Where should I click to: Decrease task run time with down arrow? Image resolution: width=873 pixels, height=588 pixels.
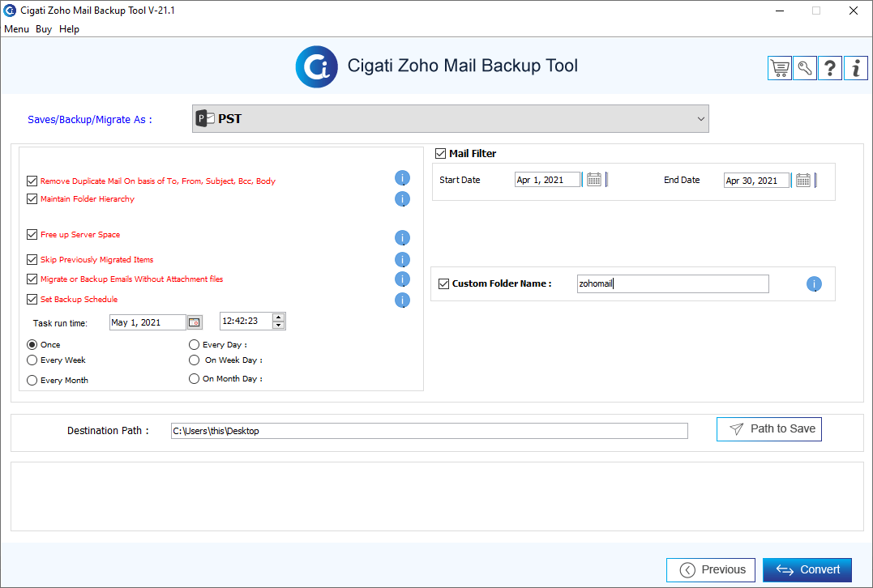point(278,325)
